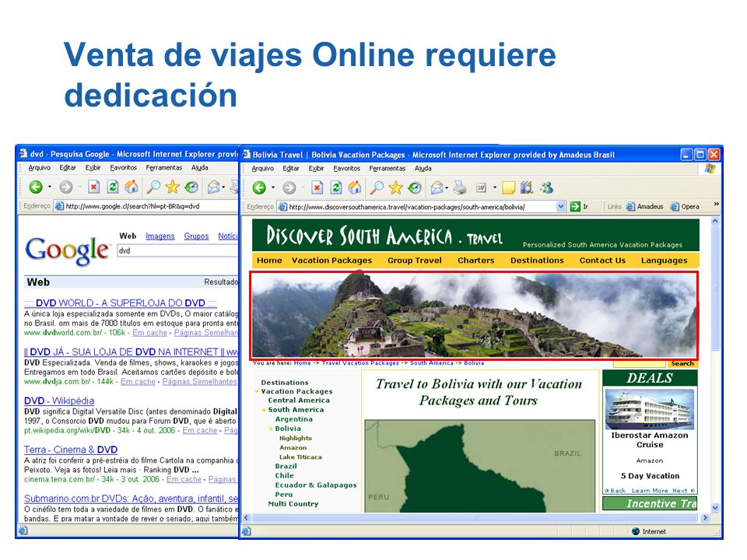Open address bar dropdown in Bolivia Travel window
747x560 pixels.
[x=561, y=207]
